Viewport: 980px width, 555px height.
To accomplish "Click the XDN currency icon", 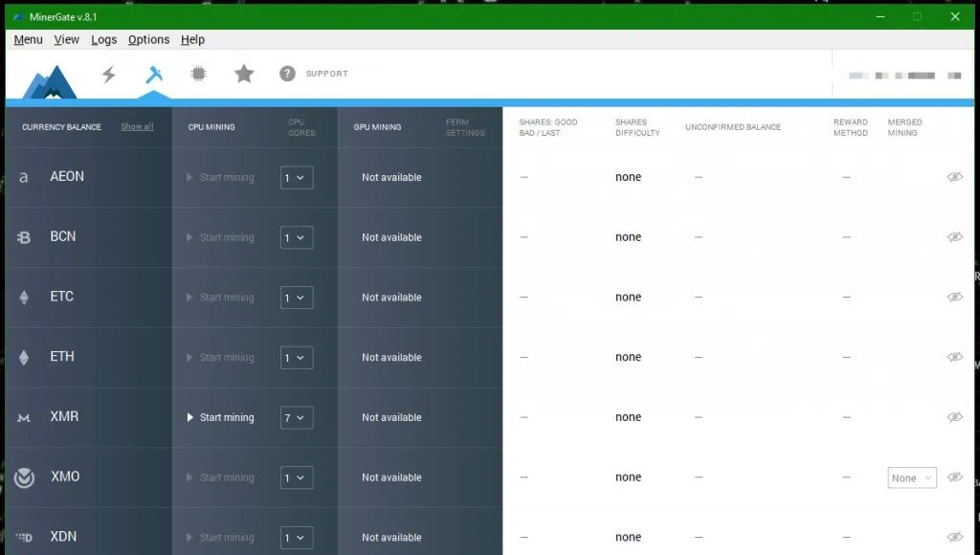I will click(24, 538).
